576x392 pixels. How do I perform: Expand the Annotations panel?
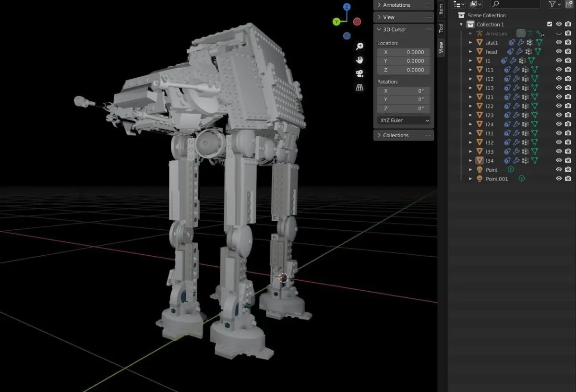click(403, 5)
